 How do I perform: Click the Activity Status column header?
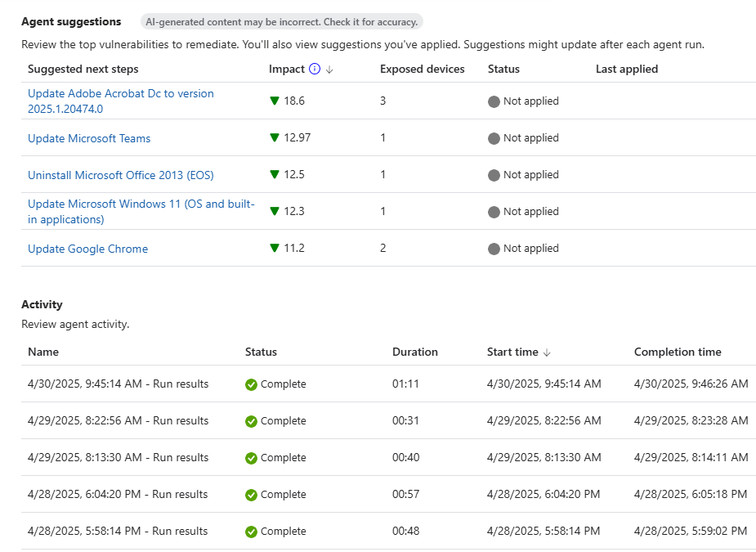click(x=261, y=352)
